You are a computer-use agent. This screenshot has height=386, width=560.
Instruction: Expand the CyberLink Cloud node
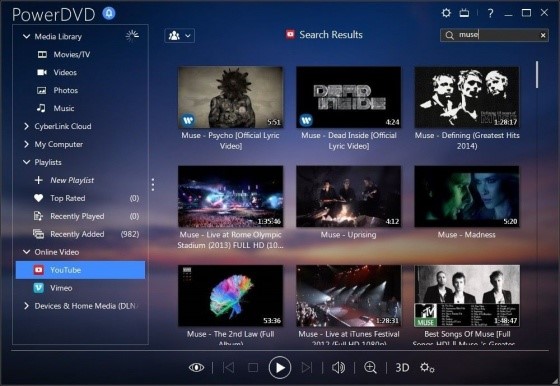[26, 126]
